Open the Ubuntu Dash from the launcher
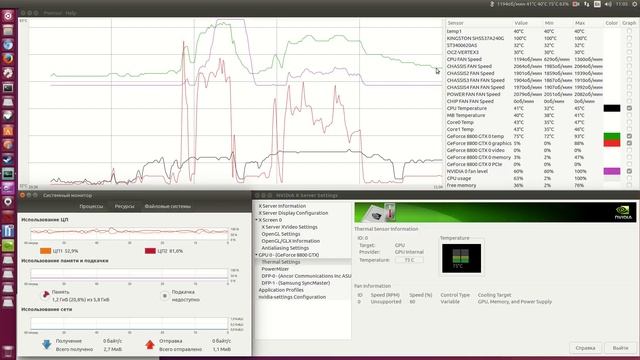The height and width of the screenshot is (360, 640). (8, 16)
